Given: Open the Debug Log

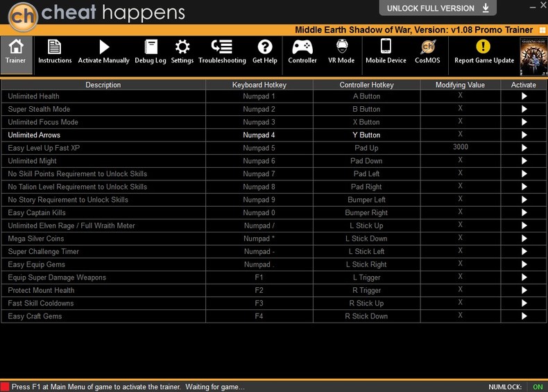Looking at the screenshot, I should coord(151,51).
